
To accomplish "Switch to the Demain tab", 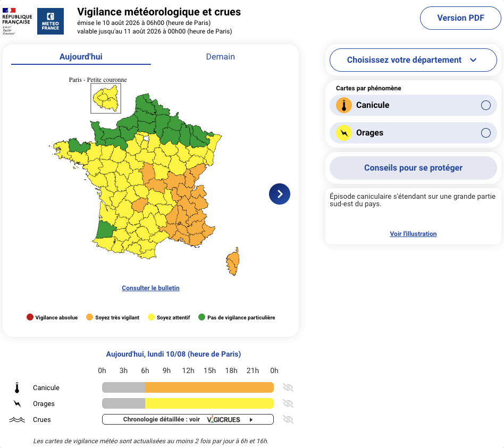I will click(221, 56).
